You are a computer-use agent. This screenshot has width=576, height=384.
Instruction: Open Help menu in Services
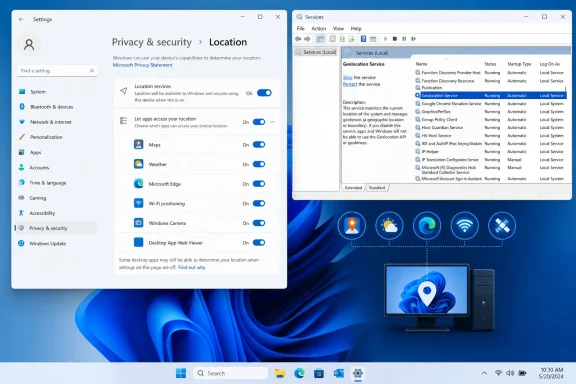(356, 28)
